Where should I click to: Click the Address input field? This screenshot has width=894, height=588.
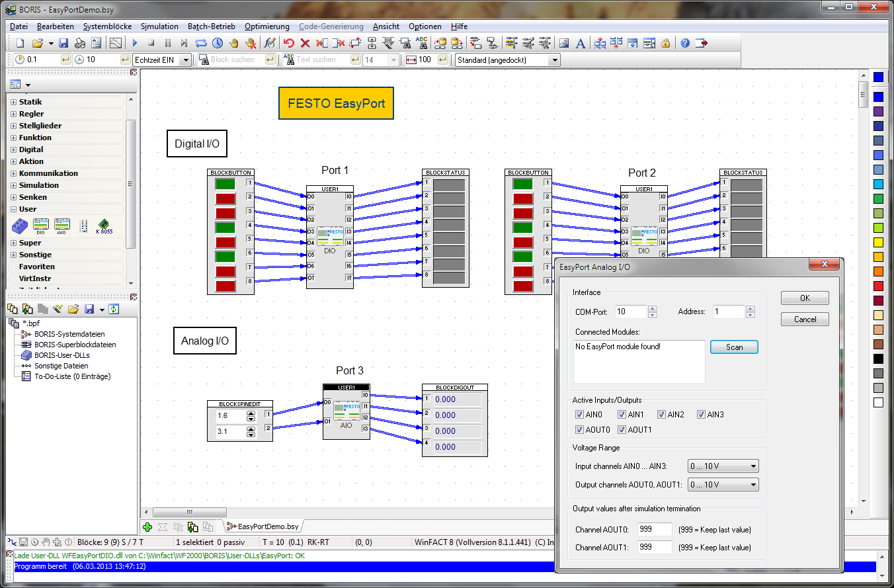click(729, 312)
